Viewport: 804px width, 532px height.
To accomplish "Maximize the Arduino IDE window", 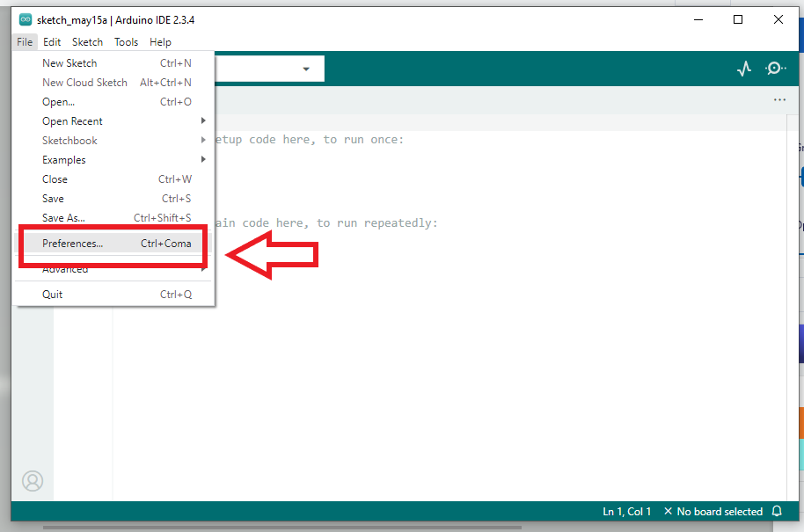I will pos(738,20).
